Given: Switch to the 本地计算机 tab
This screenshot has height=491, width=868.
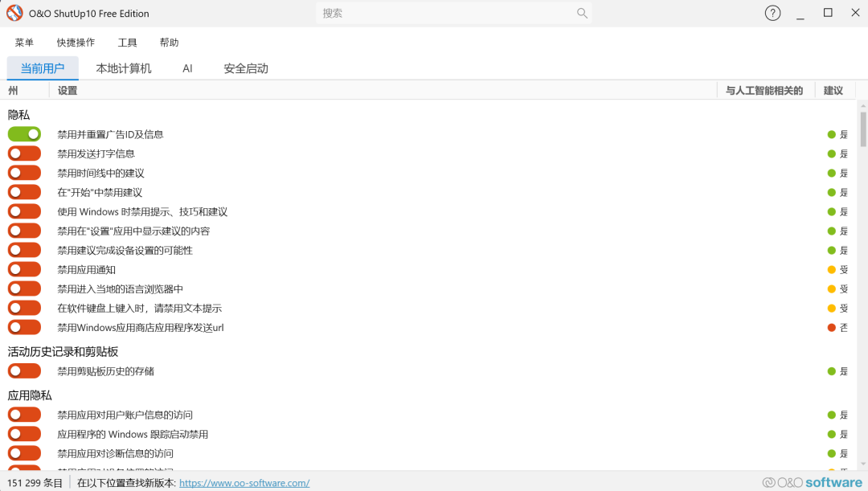Looking at the screenshot, I should [x=124, y=68].
